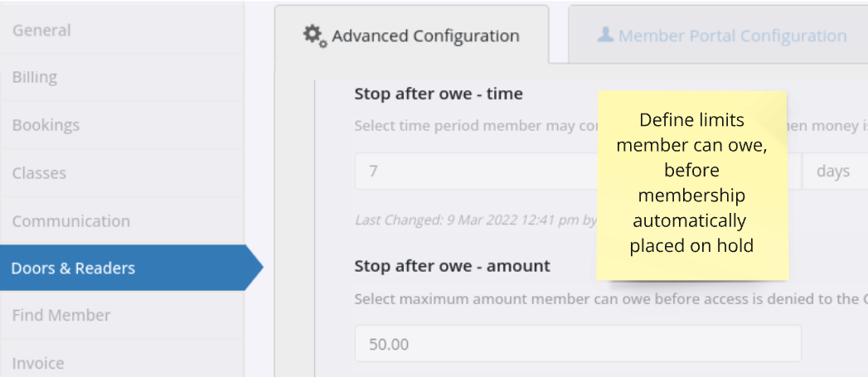Click the yellow sticky note about owe limits
Viewport: 868px width, 377px height.
[x=692, y=185]
